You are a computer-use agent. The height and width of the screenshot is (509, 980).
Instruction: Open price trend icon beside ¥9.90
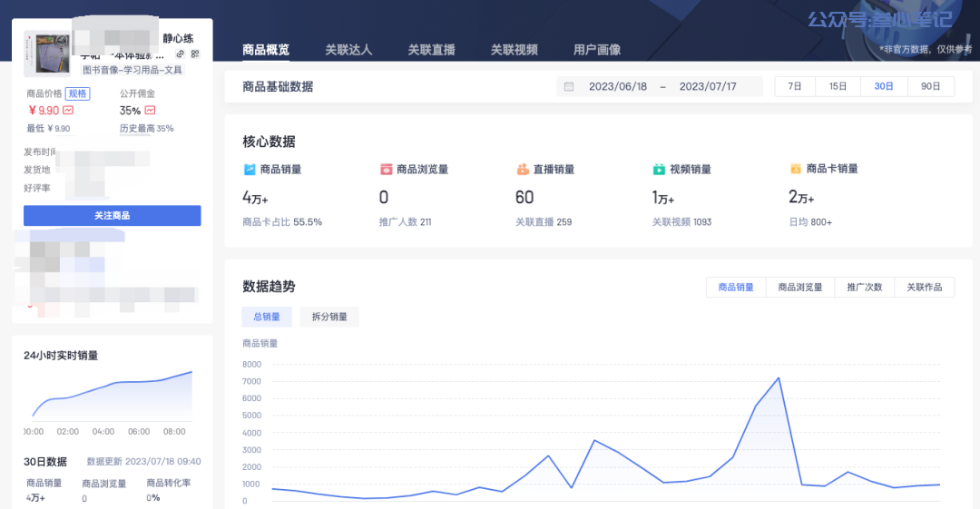[x=68, y=110]
